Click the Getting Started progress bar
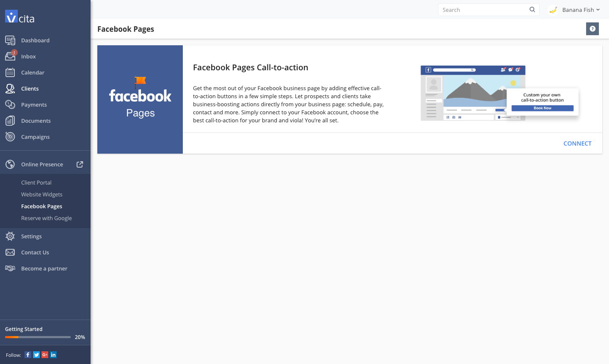609x364 pixels. tap(38, 337)
